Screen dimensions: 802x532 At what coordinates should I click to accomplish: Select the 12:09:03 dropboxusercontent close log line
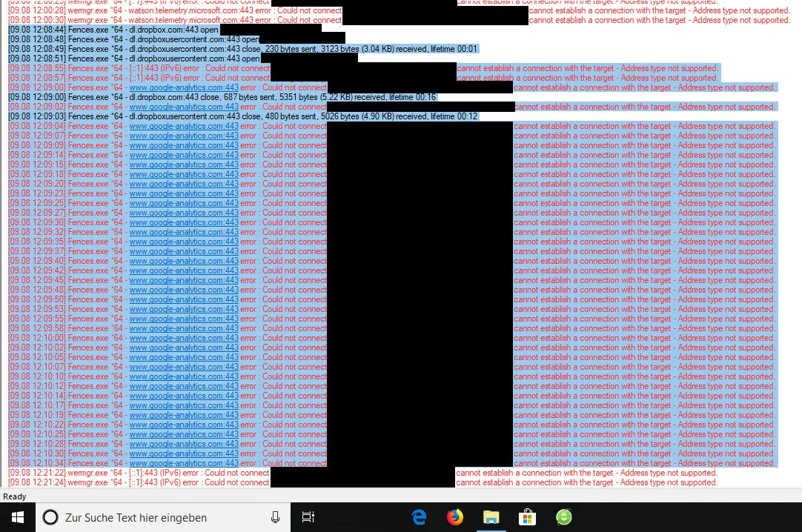point(222,116)
